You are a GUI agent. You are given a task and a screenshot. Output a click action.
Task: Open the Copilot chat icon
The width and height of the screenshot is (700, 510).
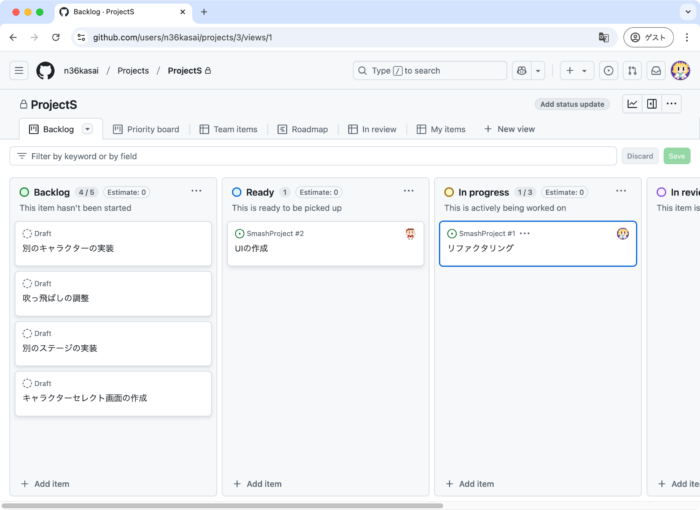[521, 71]
